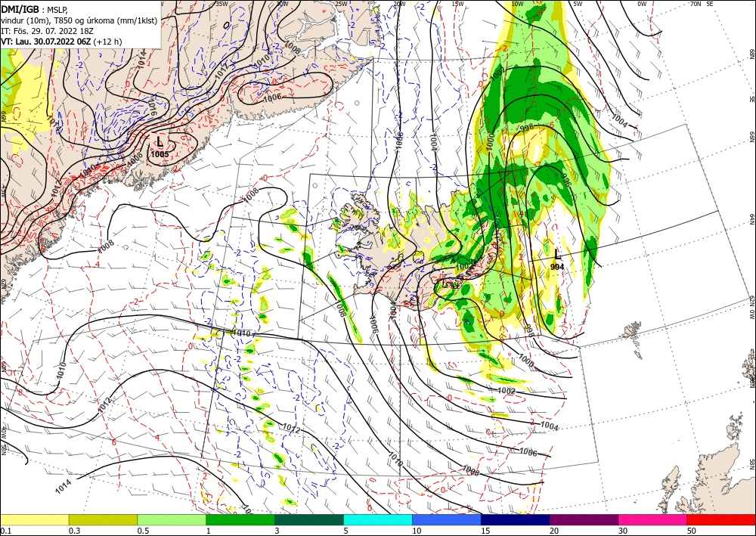Click the '5W' longitude label
The image size is (756, 536).
coord(578,4)
